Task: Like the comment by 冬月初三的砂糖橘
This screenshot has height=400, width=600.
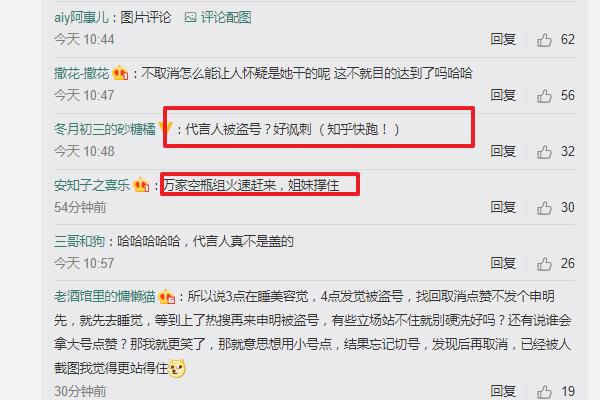Action: tap(544, 152)
